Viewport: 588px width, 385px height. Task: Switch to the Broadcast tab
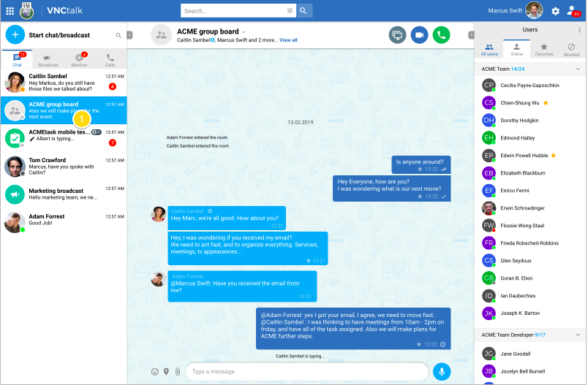pyautogui.click(x=48, y=60)
